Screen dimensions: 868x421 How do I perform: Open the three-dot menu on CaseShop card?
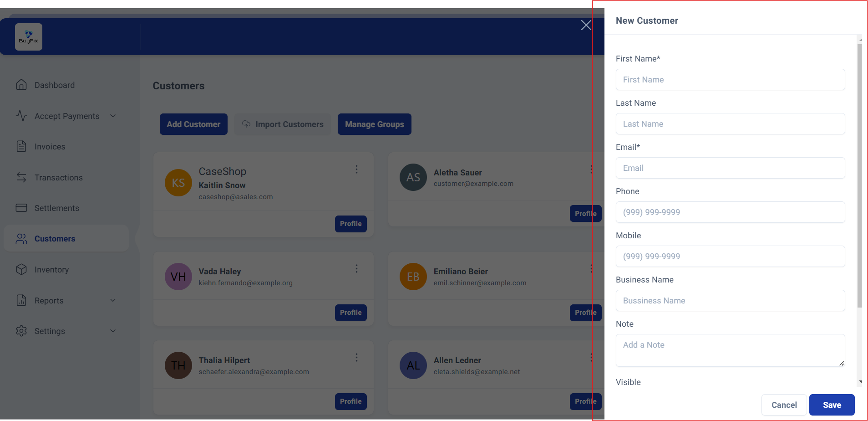[x=356, y=169]
